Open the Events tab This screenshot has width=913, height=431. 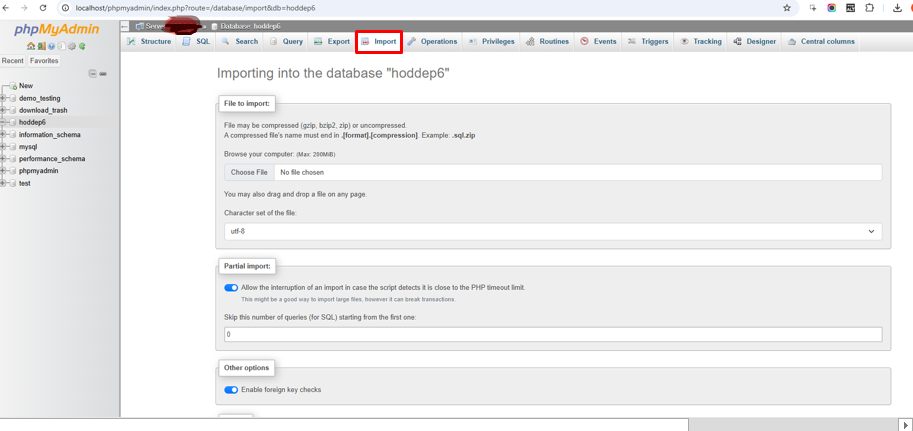point(599,41)
